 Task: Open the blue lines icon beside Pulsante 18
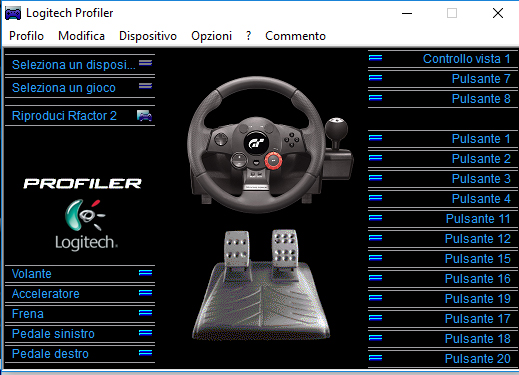click(375, 338)
